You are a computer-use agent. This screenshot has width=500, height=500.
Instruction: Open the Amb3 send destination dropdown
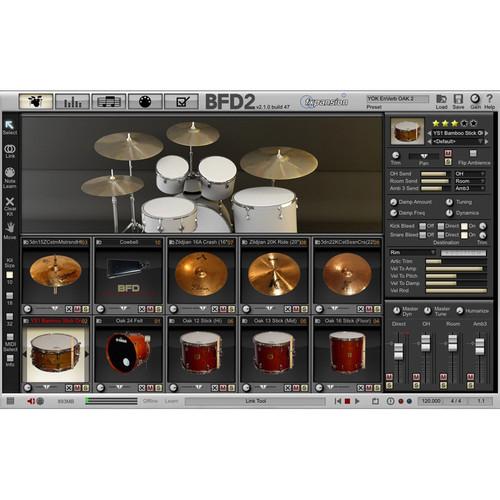coord(470,188)
